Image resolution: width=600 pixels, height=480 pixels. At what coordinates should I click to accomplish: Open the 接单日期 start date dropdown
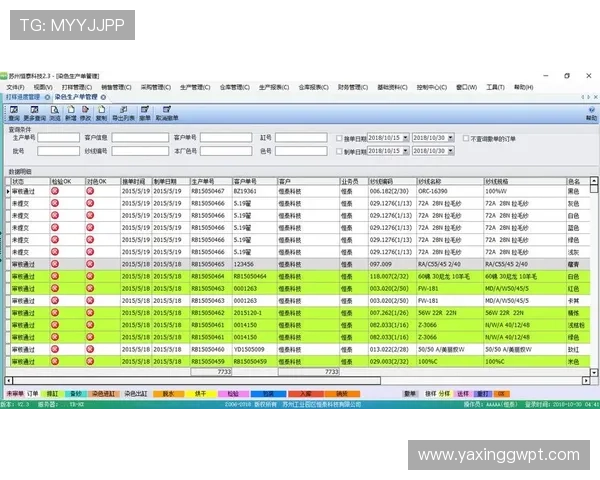click(x=403, y=138)
